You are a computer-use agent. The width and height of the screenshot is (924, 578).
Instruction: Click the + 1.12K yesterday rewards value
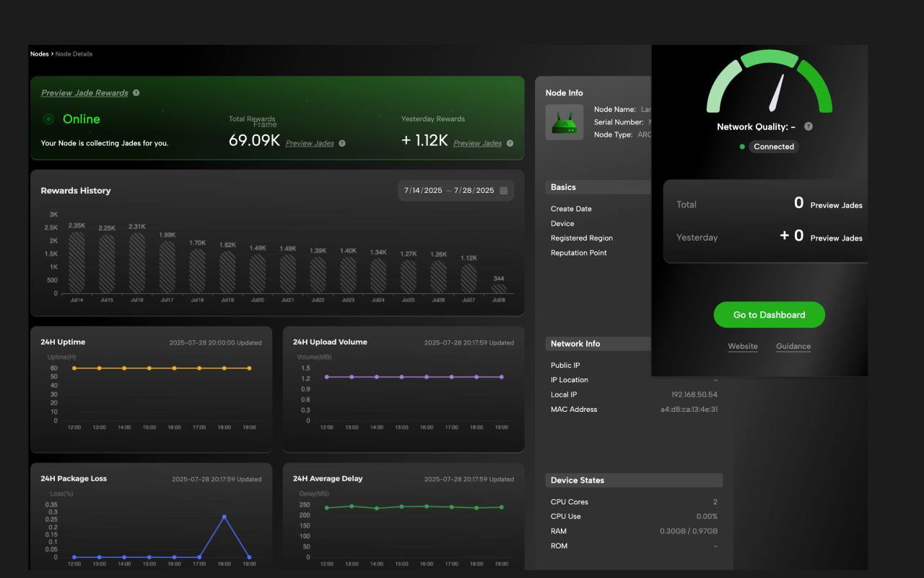click(424, 141)
